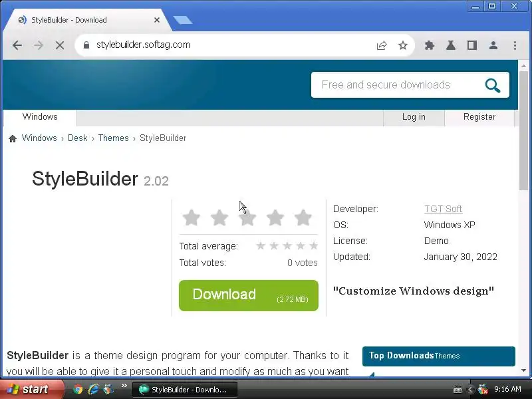
Task: Open the Windows Start menu
Action: tap(31, 389)
